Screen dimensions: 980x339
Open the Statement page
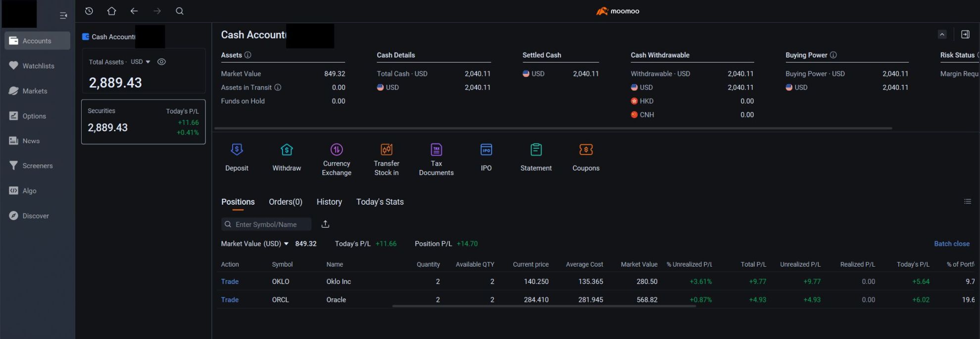point(536,158)
